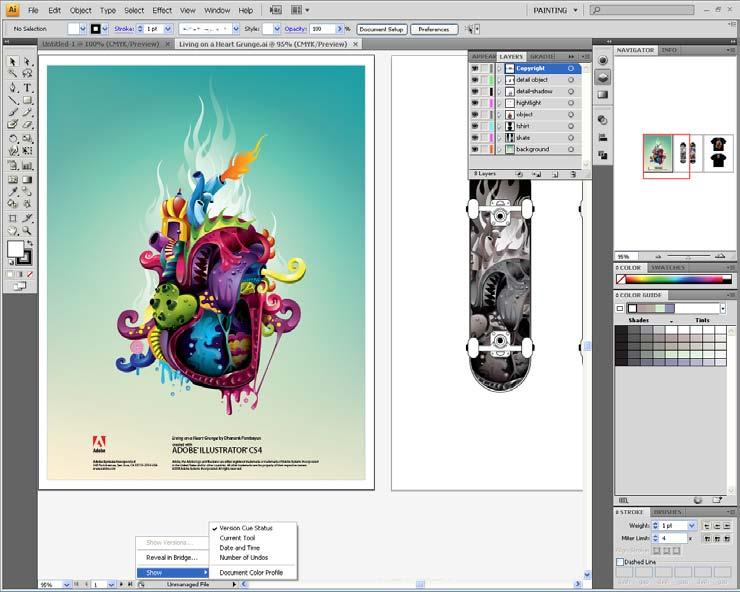
Task: Select the Zoom magnifier tool
Action: click(x=27, y=231)
